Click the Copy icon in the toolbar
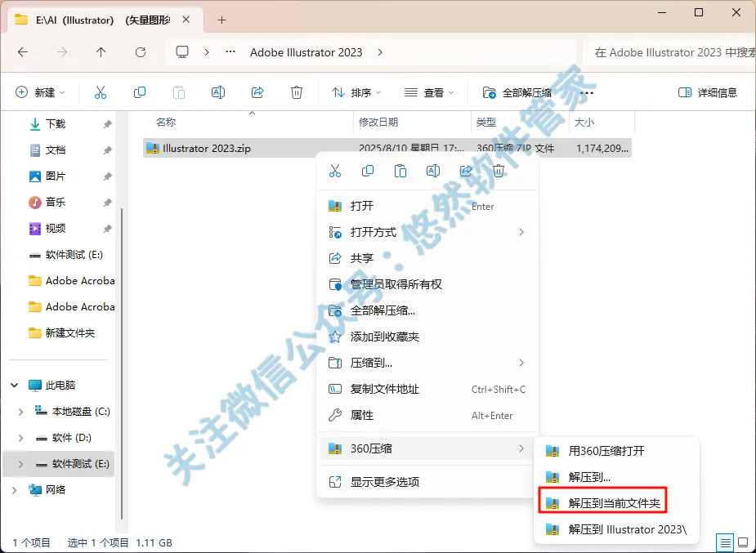756x553 pixels. [x=139, y=92]
